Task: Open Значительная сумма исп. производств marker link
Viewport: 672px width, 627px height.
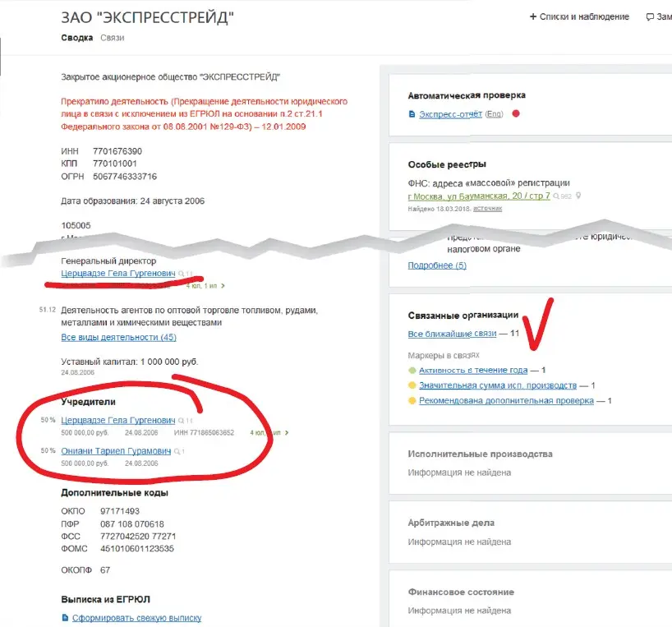Action: click(498, 385)
